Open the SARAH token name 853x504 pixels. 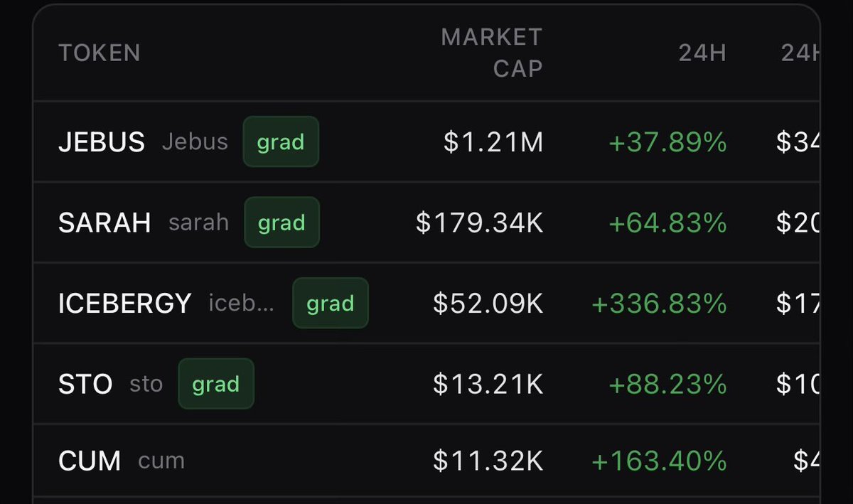click(x=104, y=223)
